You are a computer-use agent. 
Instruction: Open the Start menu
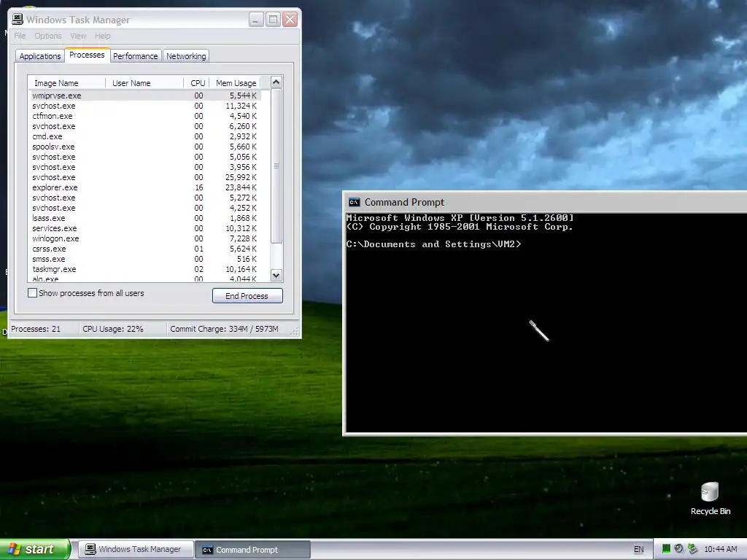(x=35, y=550)
